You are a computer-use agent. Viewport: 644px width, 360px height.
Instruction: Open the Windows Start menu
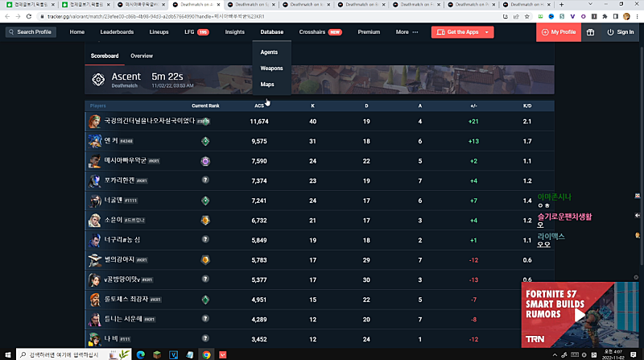(x=7, y=354)
